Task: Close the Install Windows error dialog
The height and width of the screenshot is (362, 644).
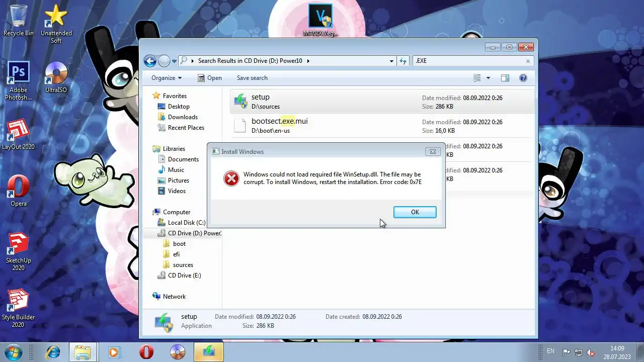Action: pos(433,151)
